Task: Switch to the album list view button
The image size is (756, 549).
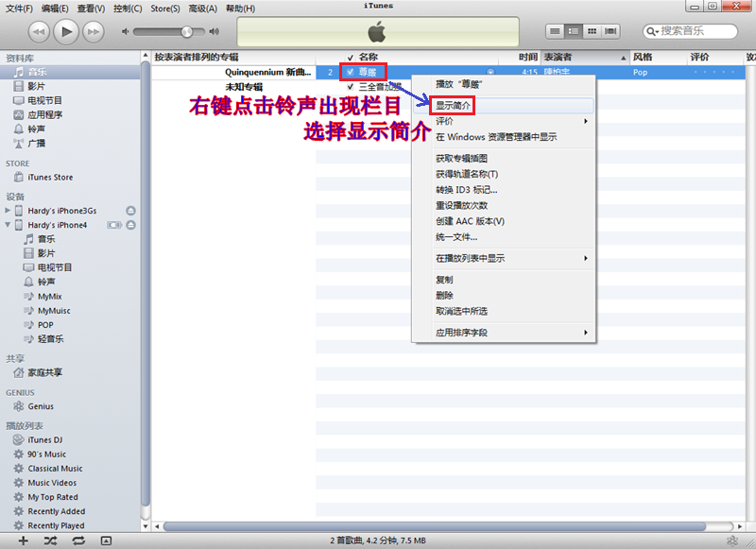Action: click(x=574, y=31)
